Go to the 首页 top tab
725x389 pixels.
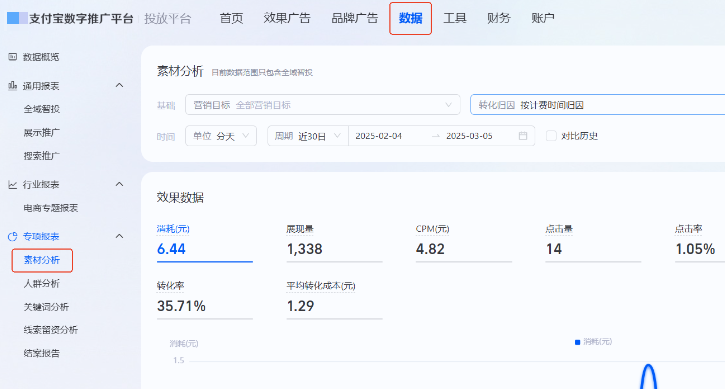tap(231, 19)
